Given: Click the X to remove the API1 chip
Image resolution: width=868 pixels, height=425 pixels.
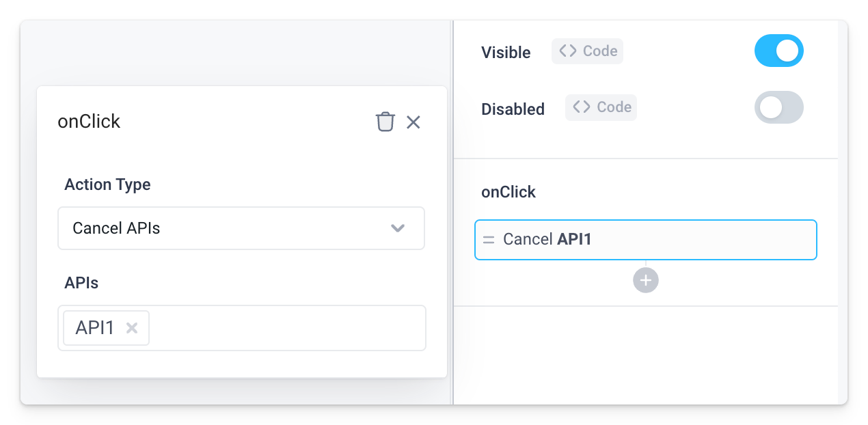Looking at the screenshot, I should (131, 328).
